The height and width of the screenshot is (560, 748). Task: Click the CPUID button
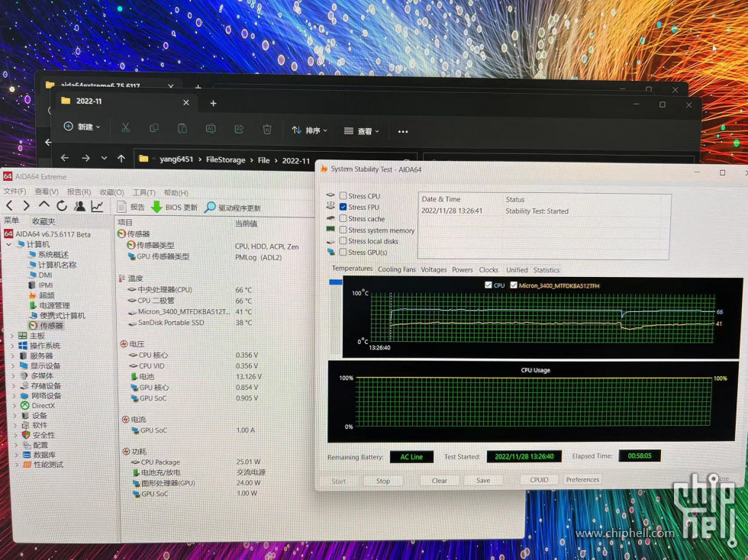pos(539,480)
